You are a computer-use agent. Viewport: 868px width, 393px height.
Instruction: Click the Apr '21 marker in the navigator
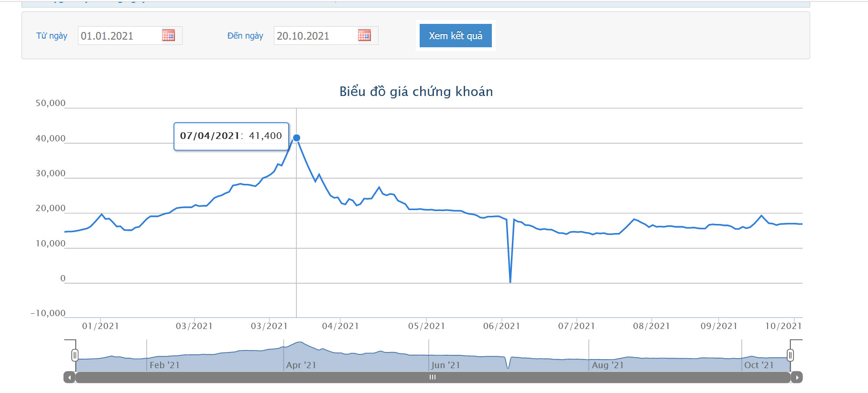click(x=301, y=365)
